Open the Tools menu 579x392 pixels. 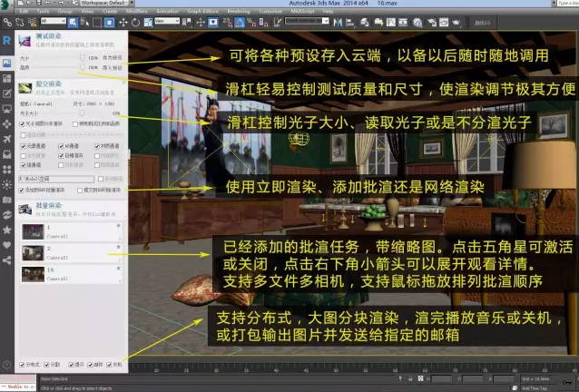43,11
